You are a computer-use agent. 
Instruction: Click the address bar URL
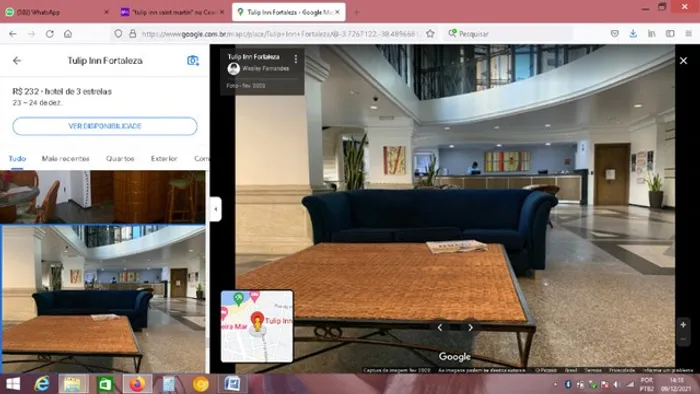[x=279, y=34]
